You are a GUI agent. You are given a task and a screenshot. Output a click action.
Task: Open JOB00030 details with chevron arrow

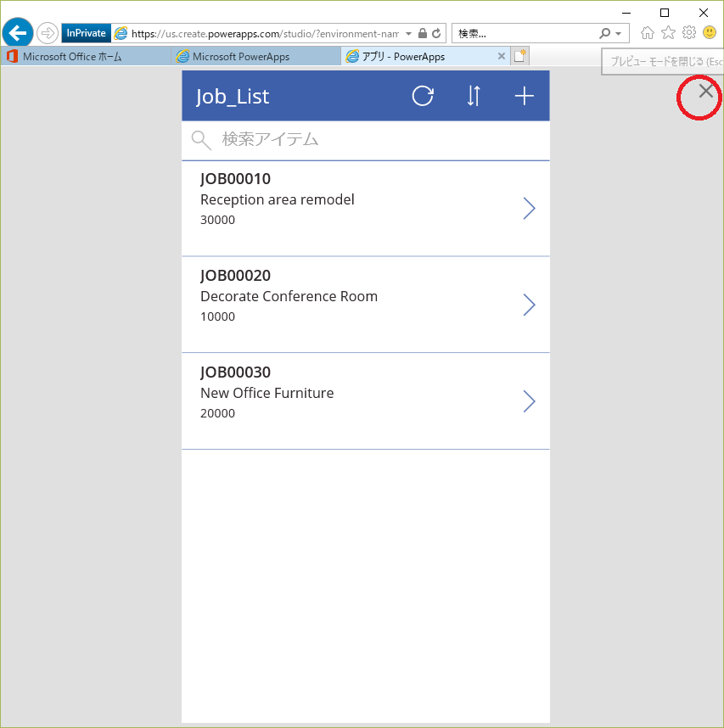(529, 401)
